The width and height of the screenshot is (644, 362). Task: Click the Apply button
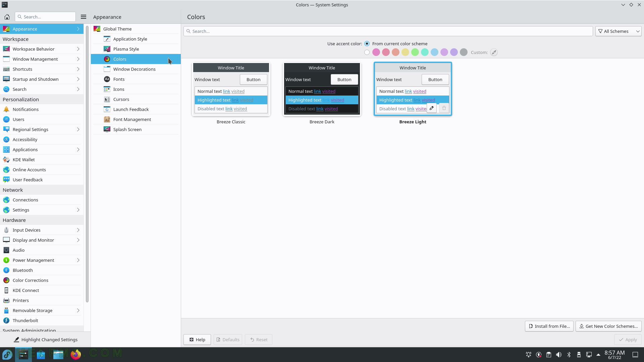point(628,340)
